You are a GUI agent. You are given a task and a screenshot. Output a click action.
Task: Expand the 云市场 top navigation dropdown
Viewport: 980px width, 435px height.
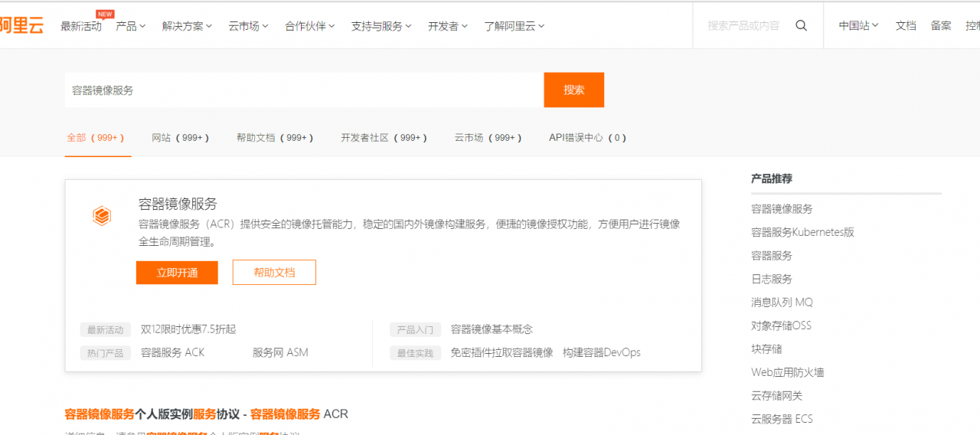[x=249, y=26]
